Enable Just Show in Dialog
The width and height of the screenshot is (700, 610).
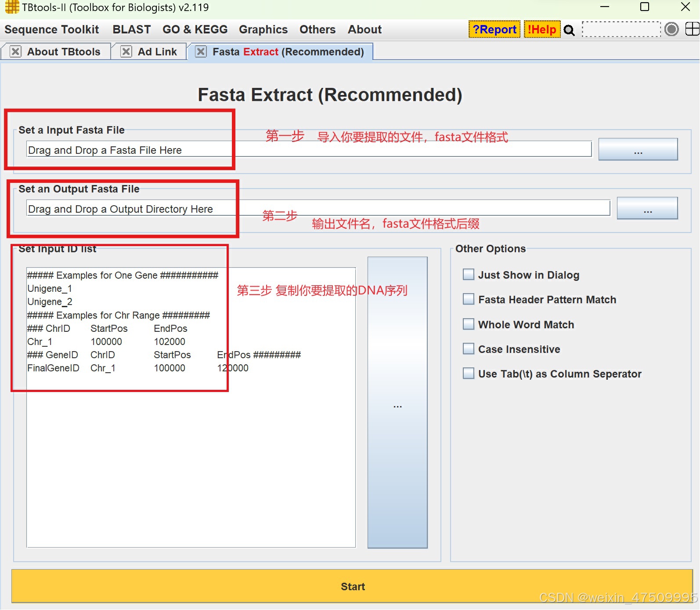pyautogui.click(x=469, y=275)
